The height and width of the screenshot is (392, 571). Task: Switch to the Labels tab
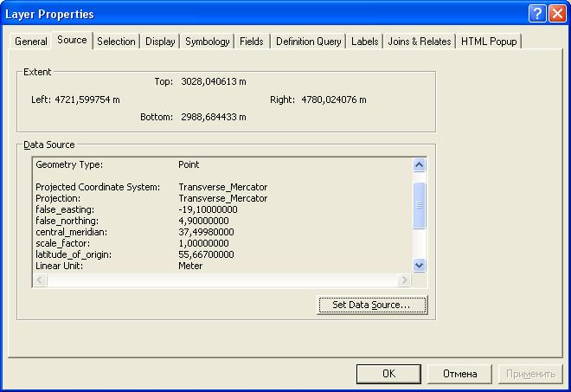[x=365, y=42]
